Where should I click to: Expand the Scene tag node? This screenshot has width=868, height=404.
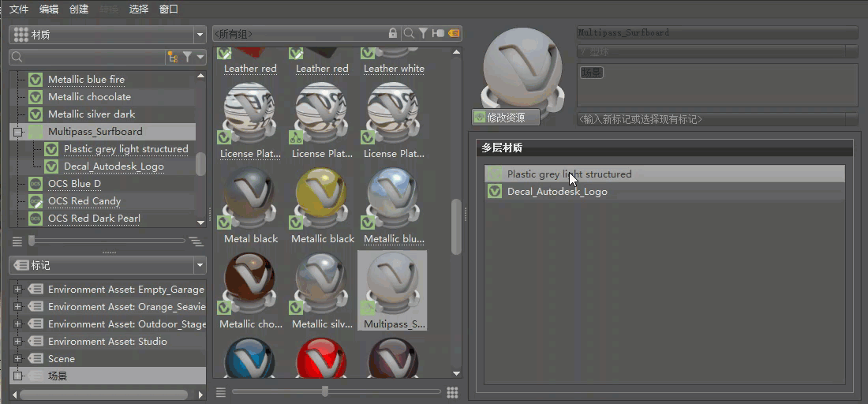[x=17, y=359]
